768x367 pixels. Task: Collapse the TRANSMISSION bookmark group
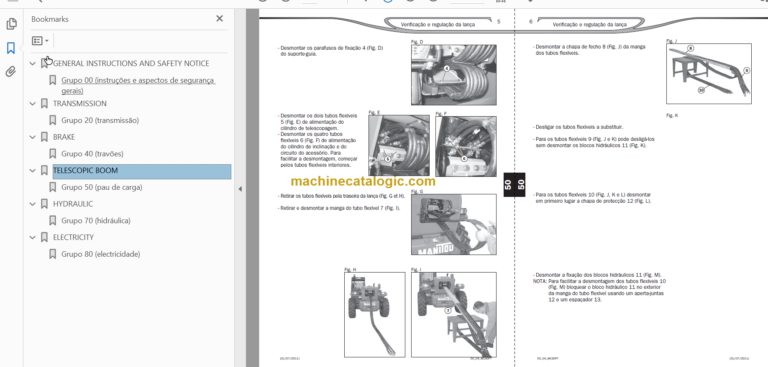pos(33,104)
